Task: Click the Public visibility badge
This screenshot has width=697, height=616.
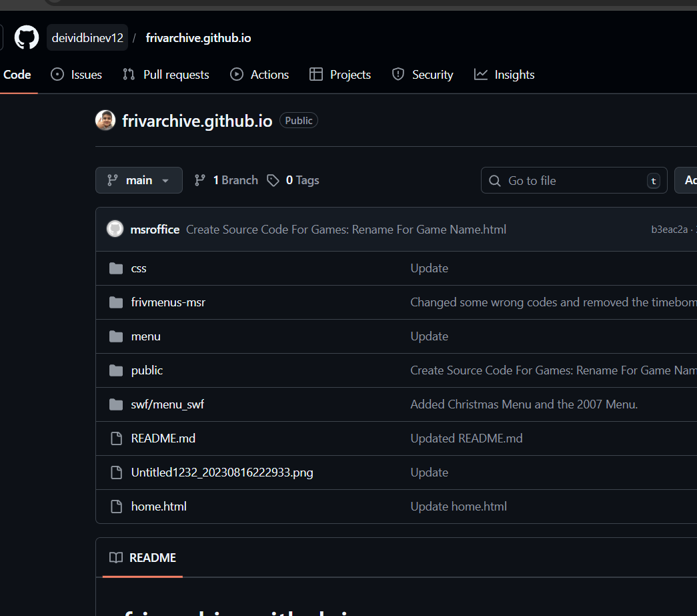Action: click(x=299, y=121)
